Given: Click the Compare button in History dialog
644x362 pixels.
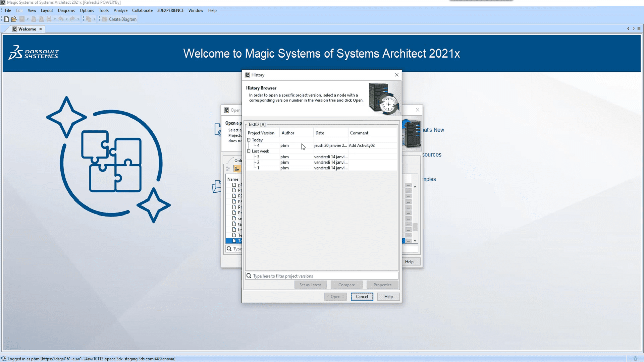Looking at the screenshot, I should (346, 285).
